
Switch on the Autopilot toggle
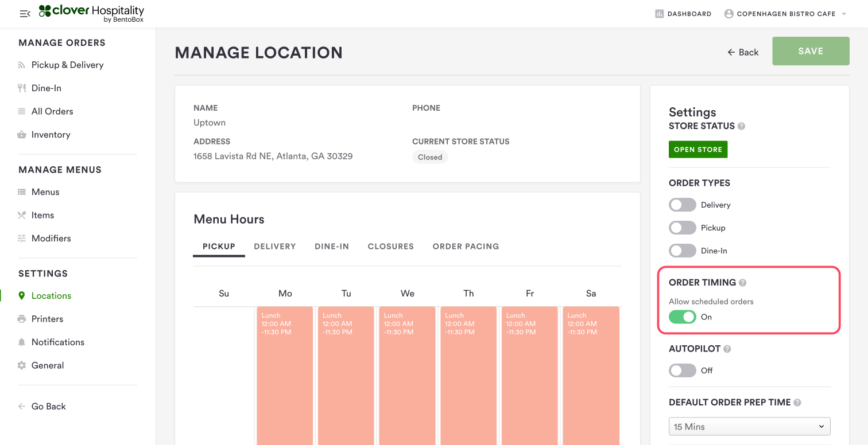(x=682, y=370)
